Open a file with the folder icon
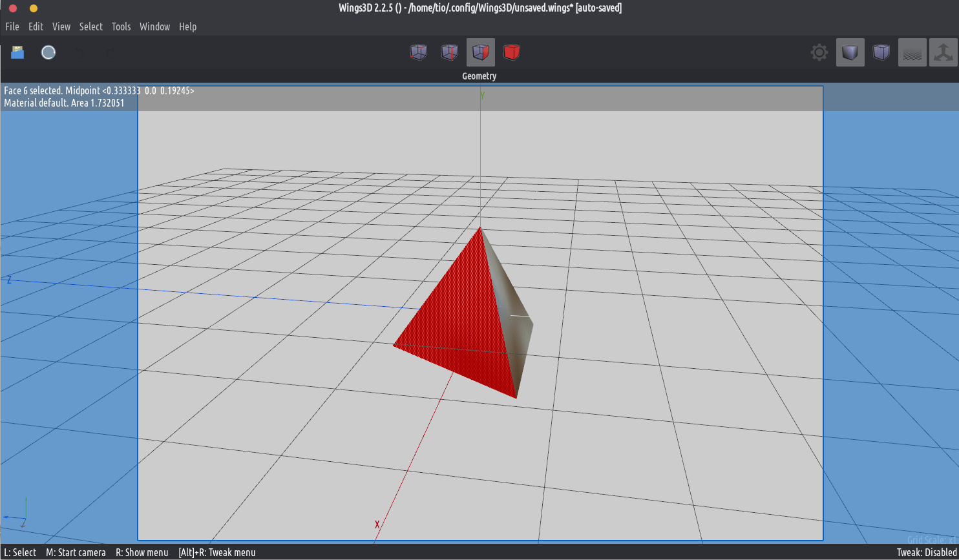Viewport: 959px width, 560px height. pyautogui.click(x=17, y=52)
